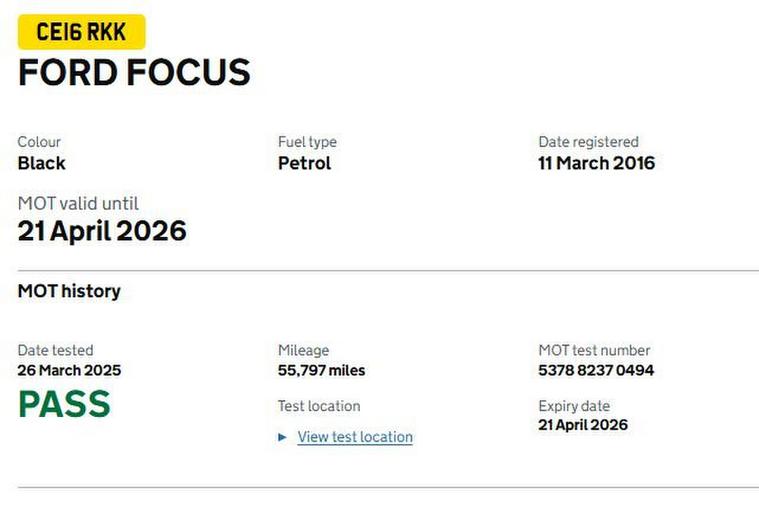Click the MOT valid until label
This screenshot has height=507, width=759.
pos(78,204)
